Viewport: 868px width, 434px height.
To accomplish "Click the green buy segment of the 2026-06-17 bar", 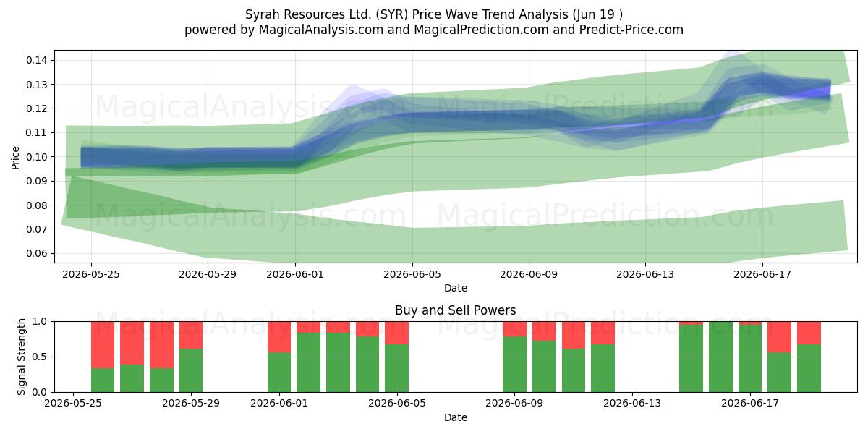I will pyautogui.click(x=750, y=359).
